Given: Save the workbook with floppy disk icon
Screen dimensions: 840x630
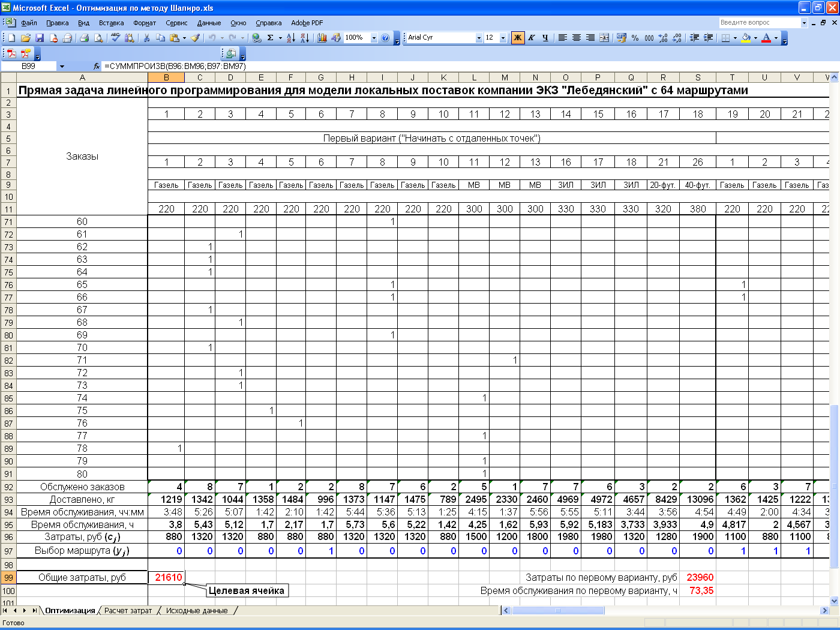Looking at the screenshot, I should click(x=40, y=38).
